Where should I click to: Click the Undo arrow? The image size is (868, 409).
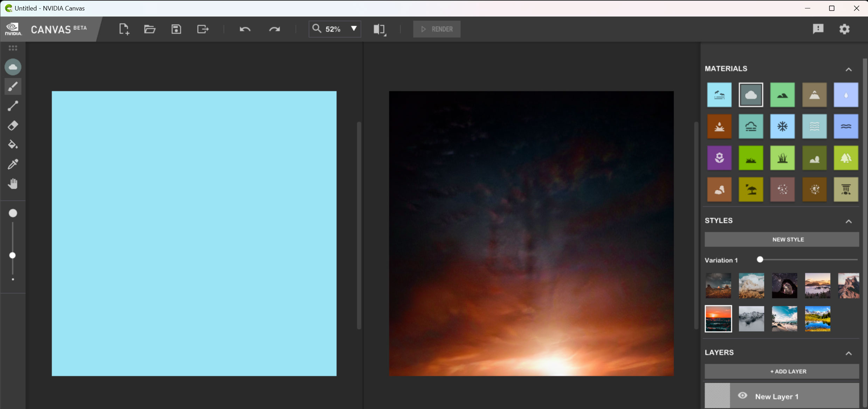[x=245, y=29]
